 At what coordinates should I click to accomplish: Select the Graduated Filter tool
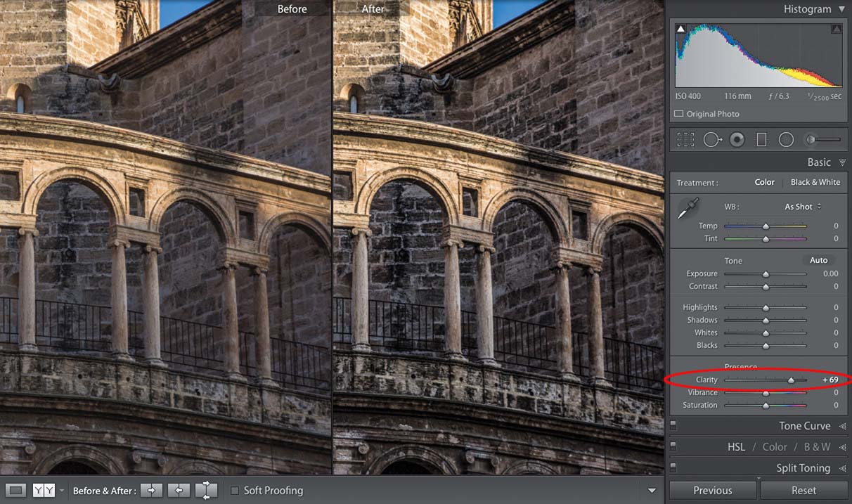pos(761,140)
